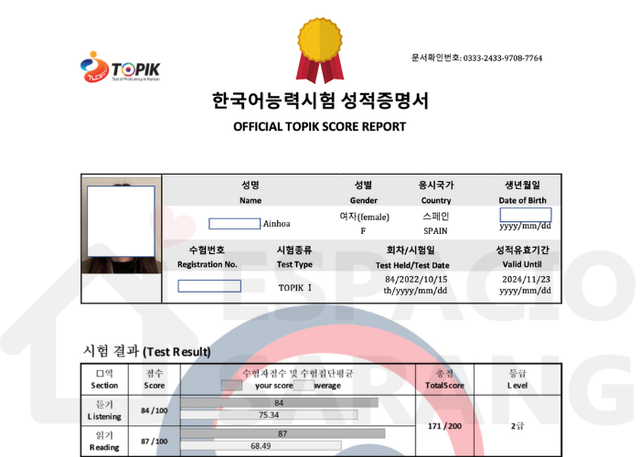
Task: Select the name Ainhoa
Action: click(276, 224)
